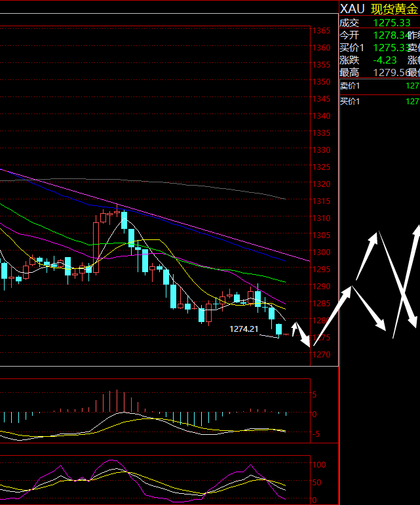
Task: Select the high value 1279.56
Action: click(x=391, y=73)
